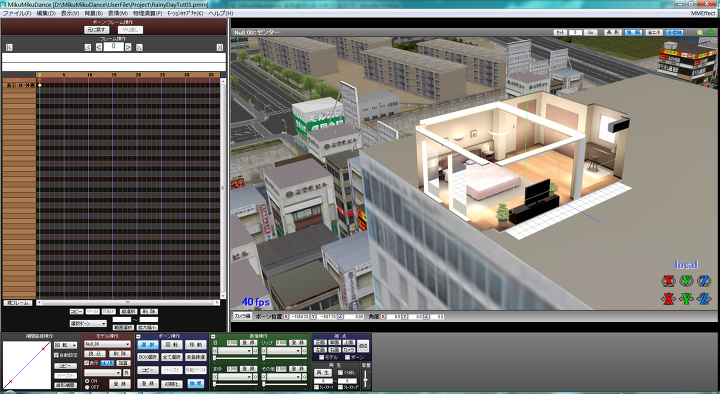Click the センター keyframe diamond at frame 0
The height and width of the screenshot is (394, 720).
click(x=39, y=80)
